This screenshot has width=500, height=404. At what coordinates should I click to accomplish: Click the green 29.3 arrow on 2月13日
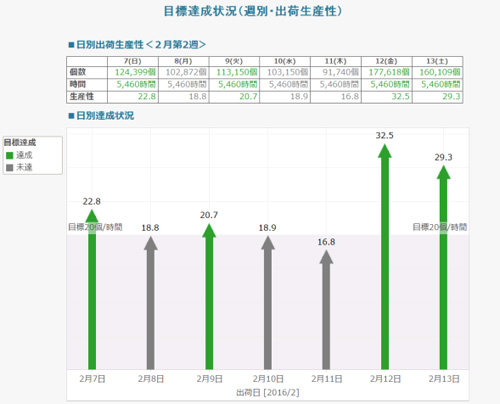tap(443, 267)
